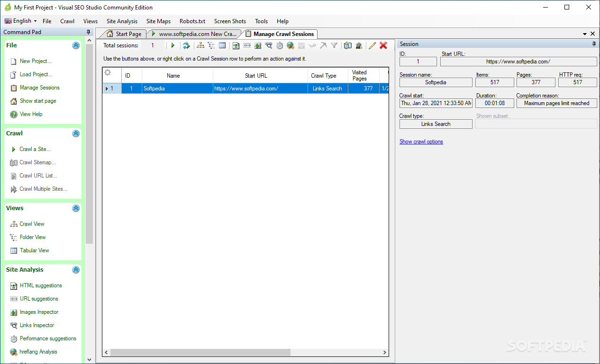The image size is (600, 364).
Task: Switch to the www.softpedia.com New Crawl tab
Action: pyautogui.click(x=193, y=34)
